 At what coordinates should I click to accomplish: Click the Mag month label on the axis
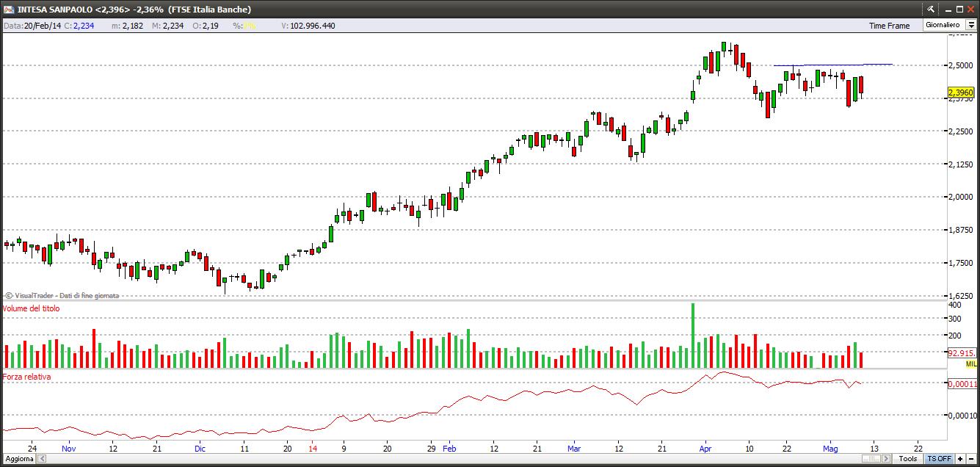click(x=830, y=447)
